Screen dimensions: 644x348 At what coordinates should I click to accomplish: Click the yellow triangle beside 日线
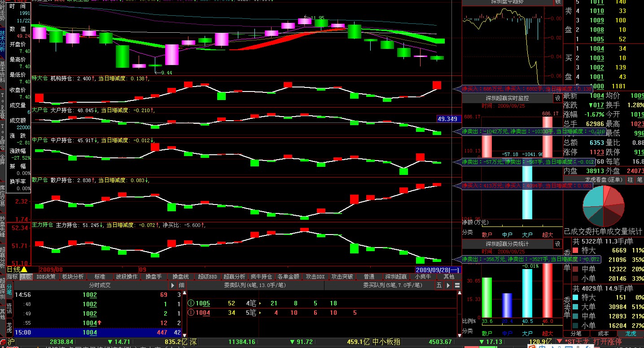tap(24, 270)
